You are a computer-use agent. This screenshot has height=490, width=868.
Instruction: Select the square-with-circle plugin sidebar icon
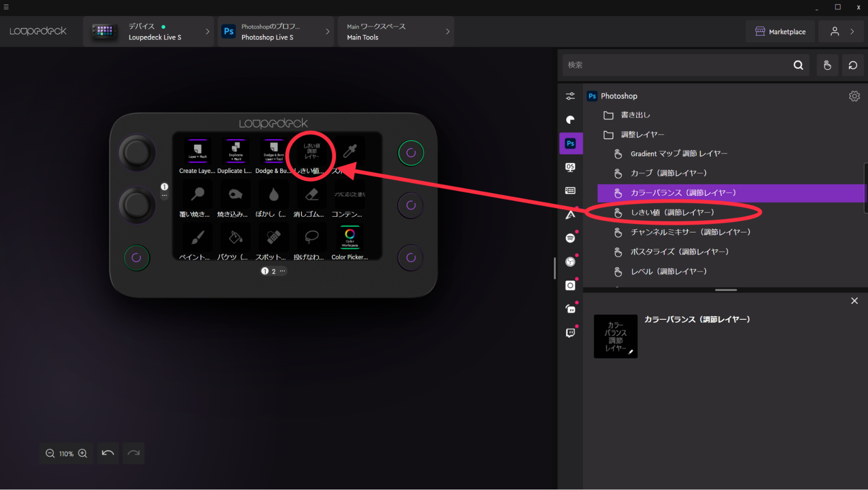(570, 285)
